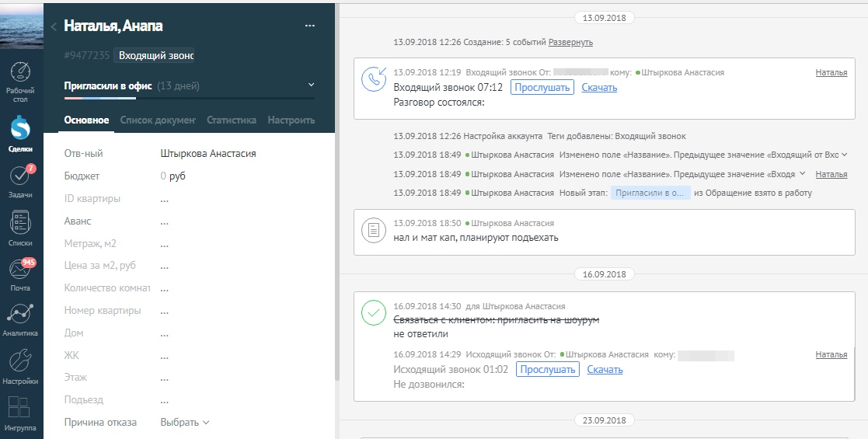Click struck-through task Связаться с клиентом
Screen dimensions: 868x439
coord(497,320)
